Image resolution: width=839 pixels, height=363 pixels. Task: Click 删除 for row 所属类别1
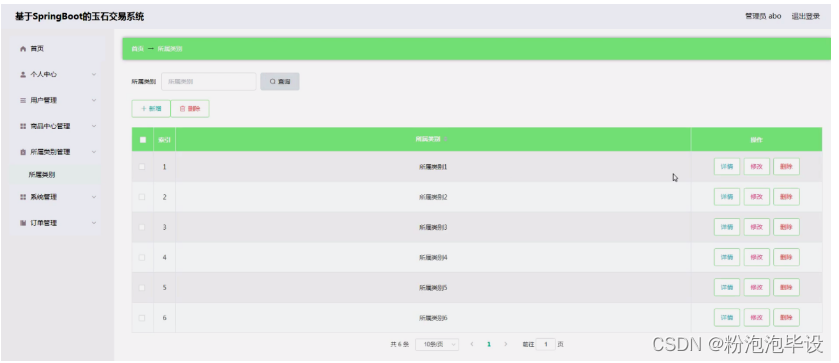[786, 167]
